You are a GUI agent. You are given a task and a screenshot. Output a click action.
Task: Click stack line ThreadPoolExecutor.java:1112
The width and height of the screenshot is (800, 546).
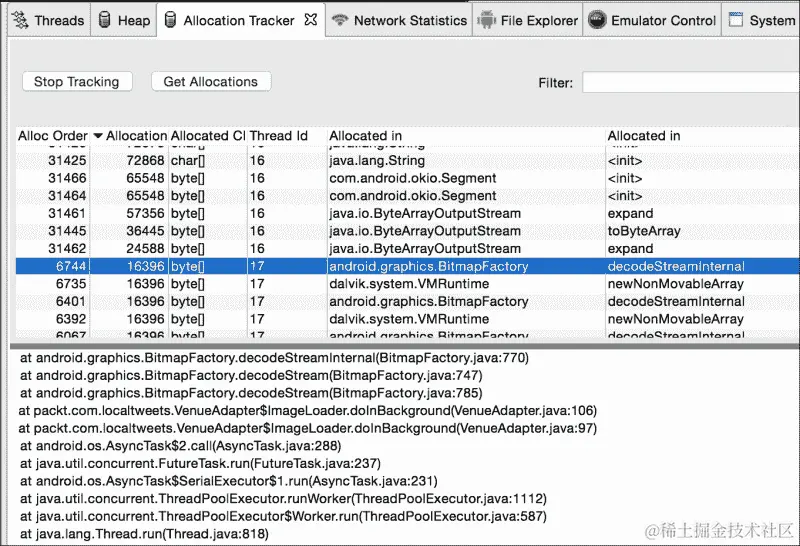click(283, 499)
